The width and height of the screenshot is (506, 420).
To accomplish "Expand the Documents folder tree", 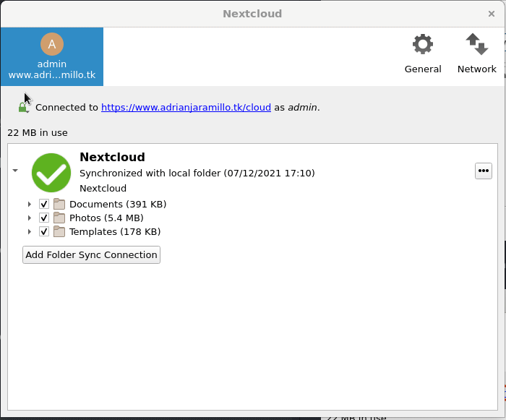I will pyautogui.click(x=30, y=204).
